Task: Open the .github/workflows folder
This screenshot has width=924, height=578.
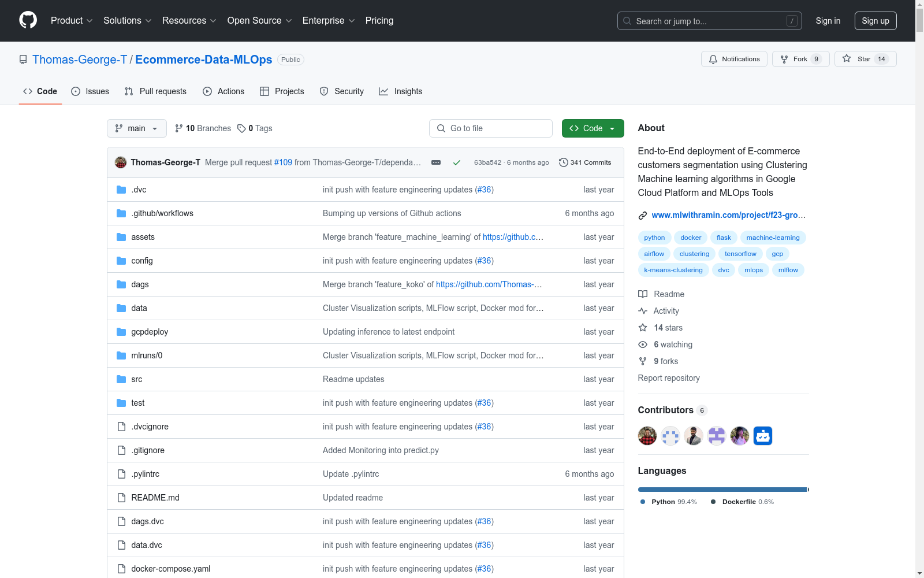Action: click(x=162, y=213)
